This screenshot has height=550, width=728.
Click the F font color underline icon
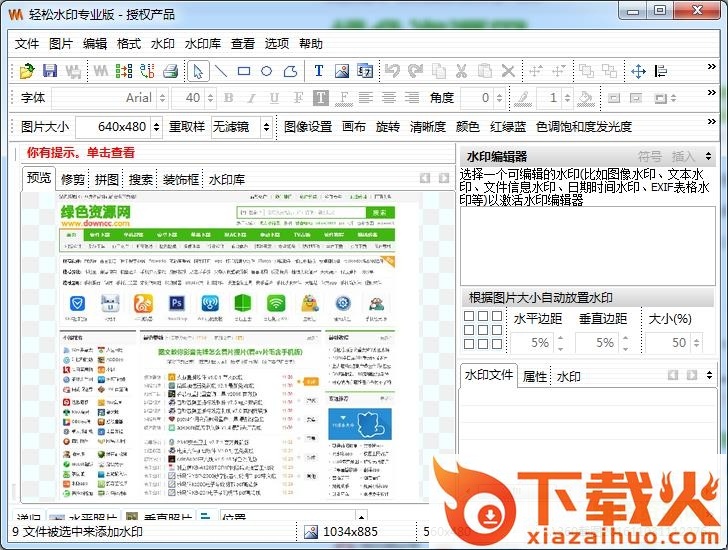click(x=344, y=98)
